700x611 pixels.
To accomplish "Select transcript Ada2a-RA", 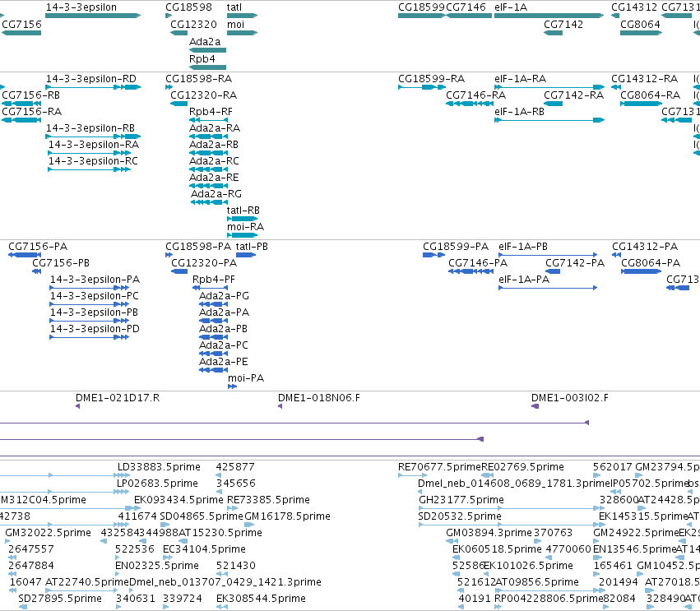I will (208, 137).
